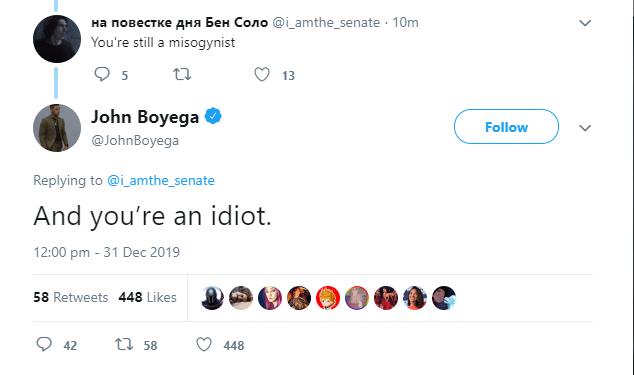Open dropdown arrow next to Follow button
The height and width of the screenshot is (375, 634).
[585, 128]
